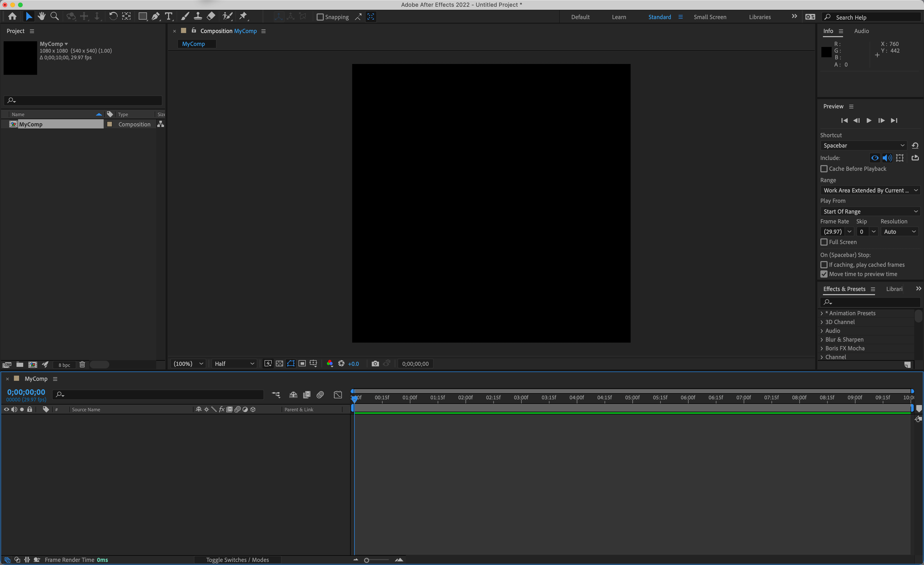924x565 pixels.
Task: Open the viewer resolution Half dropdown
Action: 234,364
